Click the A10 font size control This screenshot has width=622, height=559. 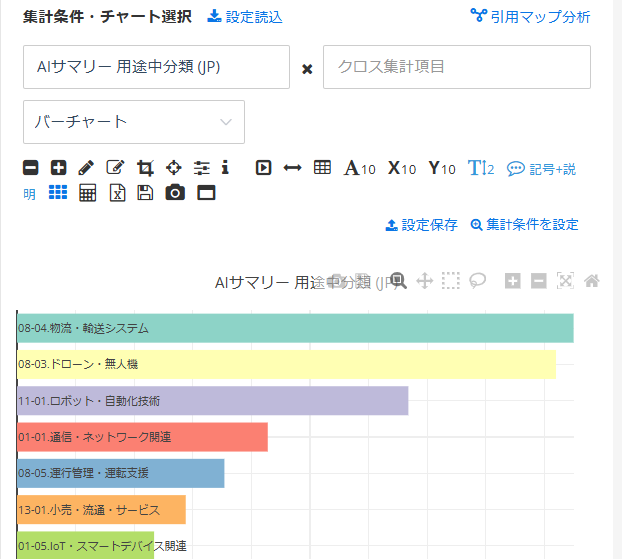(359, 168)
